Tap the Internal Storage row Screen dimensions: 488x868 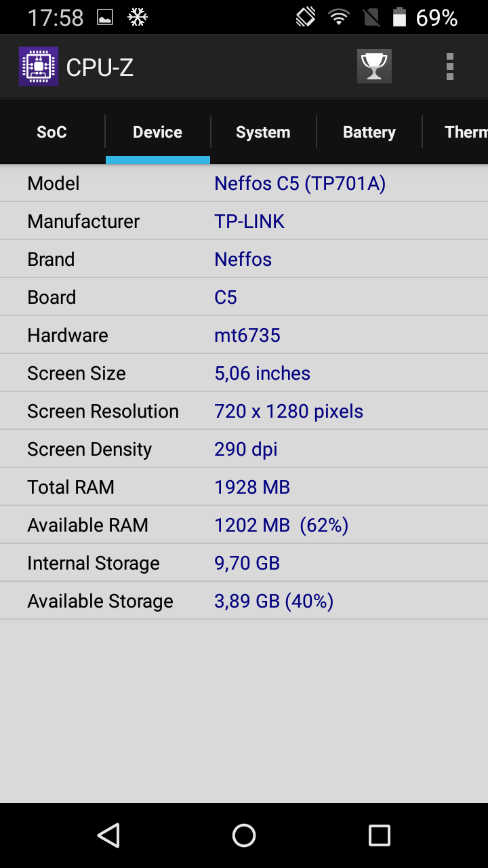click(244, 563)
